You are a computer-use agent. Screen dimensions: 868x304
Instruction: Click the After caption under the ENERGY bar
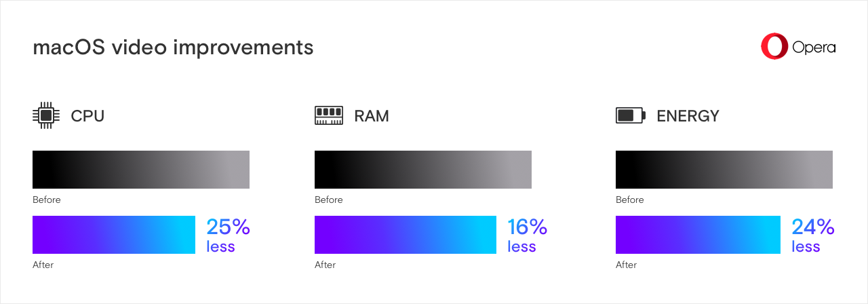click(x=626, y=265)
